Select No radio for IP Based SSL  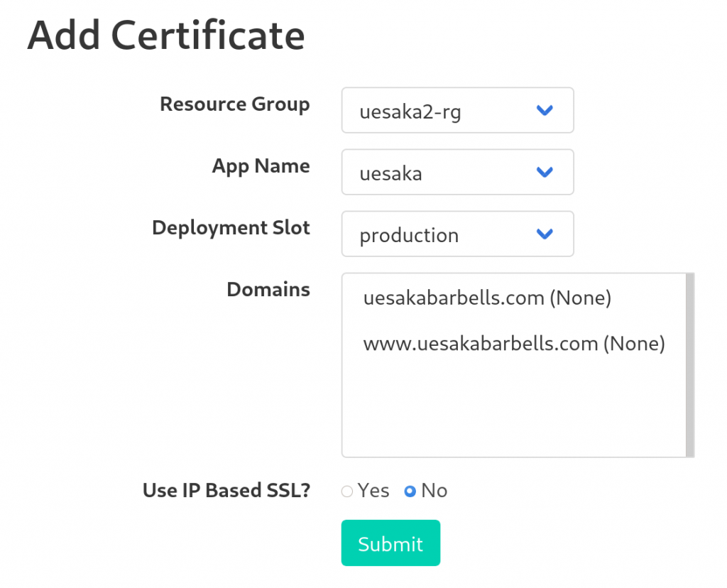(x=410, y=491)
